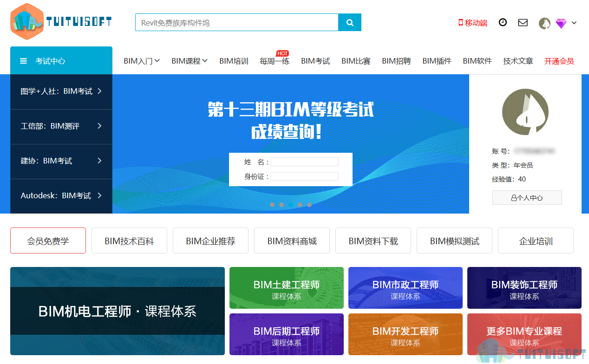Viewport: 589px width, 364px height.
Task: Select the BIM资料下载 tab
Action: point(373,240)
